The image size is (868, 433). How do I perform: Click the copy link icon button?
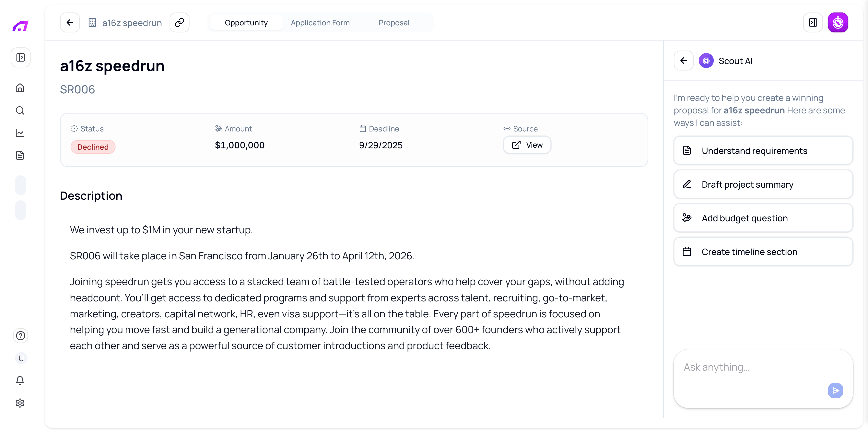pos(179,23)
